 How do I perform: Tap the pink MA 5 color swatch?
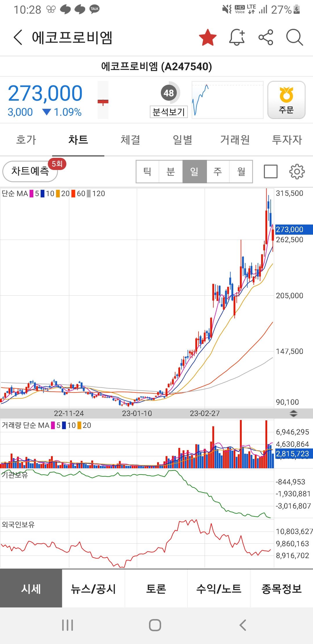32,193
